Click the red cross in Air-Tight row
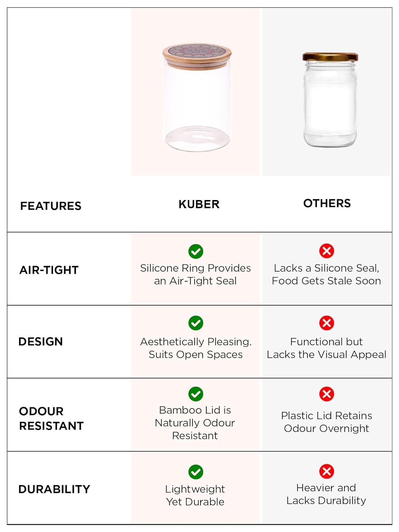 (x=327, y=251)
